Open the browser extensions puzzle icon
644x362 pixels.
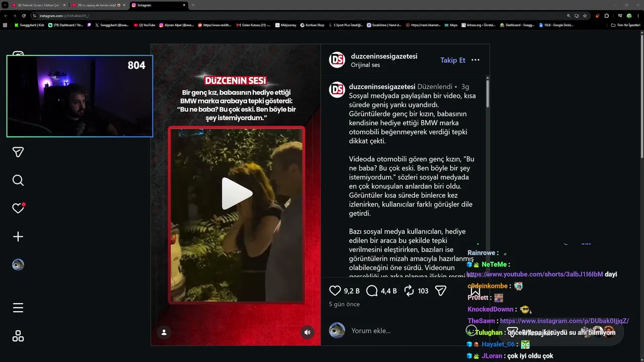pyautogui.click(x=607, y=16)
